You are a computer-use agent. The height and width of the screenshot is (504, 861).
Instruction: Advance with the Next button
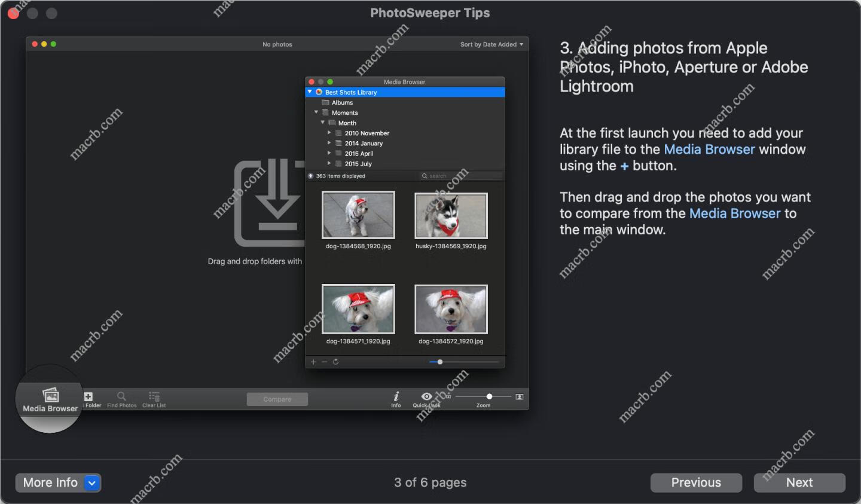tap(799, 482)
